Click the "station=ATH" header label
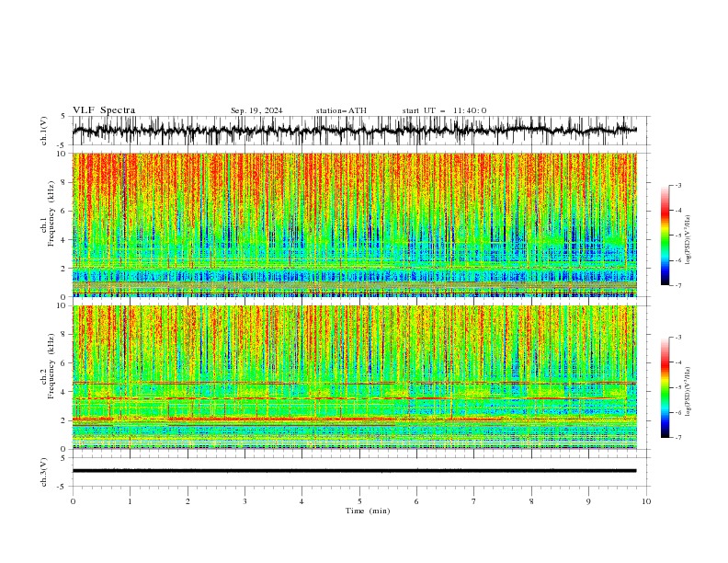The height and width of the screenshot is (563, 728). (341, 110)
